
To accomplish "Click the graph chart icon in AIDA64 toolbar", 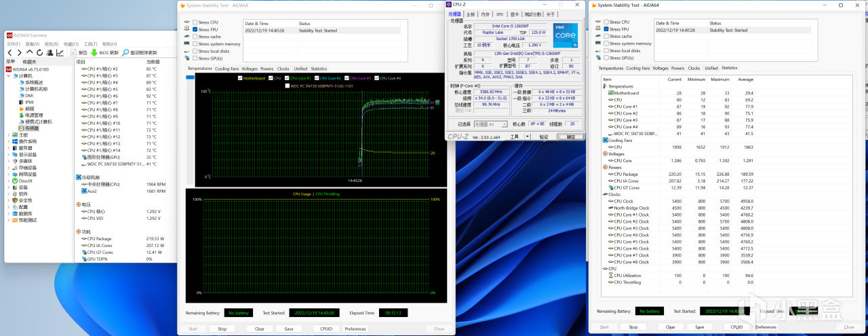I will 60,52.
